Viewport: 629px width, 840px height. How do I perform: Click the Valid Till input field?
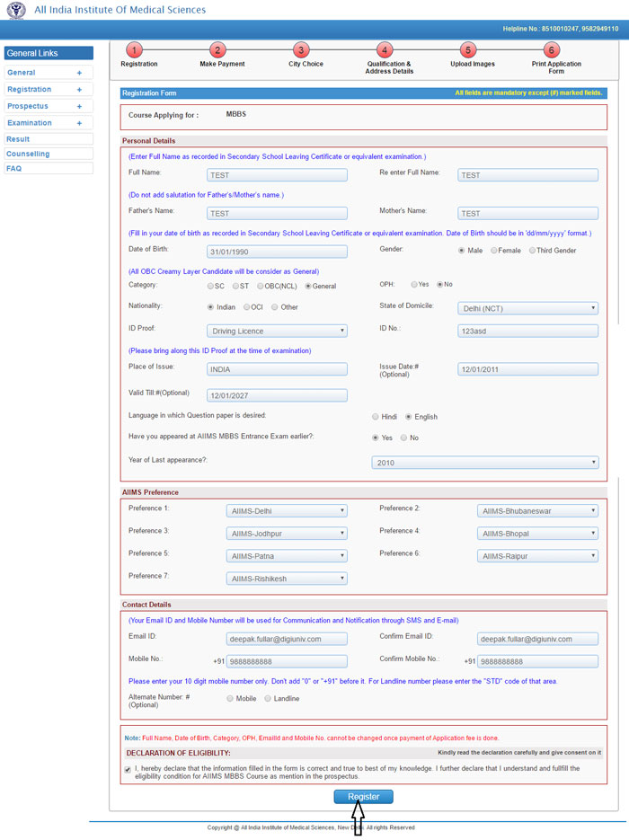point(277,395)
